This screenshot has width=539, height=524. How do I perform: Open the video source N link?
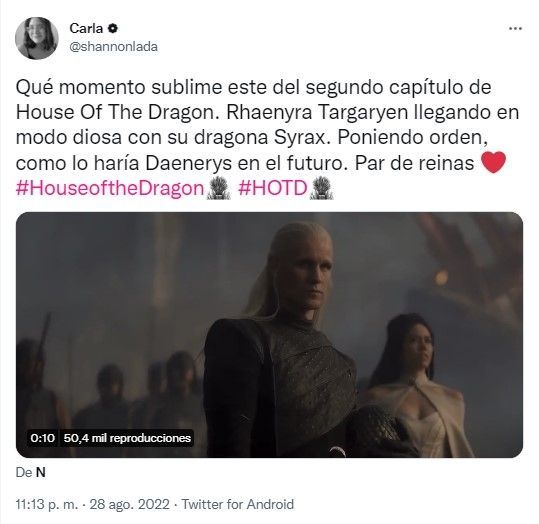(x=41, y=472)
